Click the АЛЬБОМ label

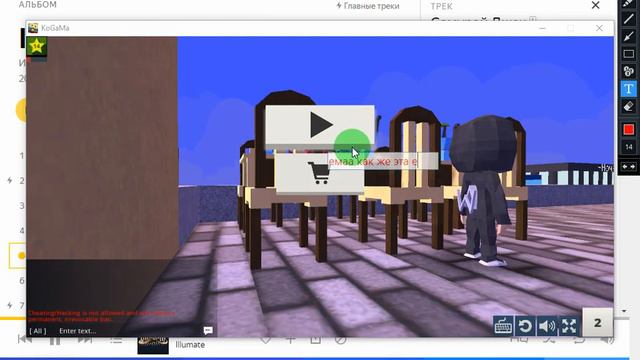pyautogui.click(x=38, y=4)
